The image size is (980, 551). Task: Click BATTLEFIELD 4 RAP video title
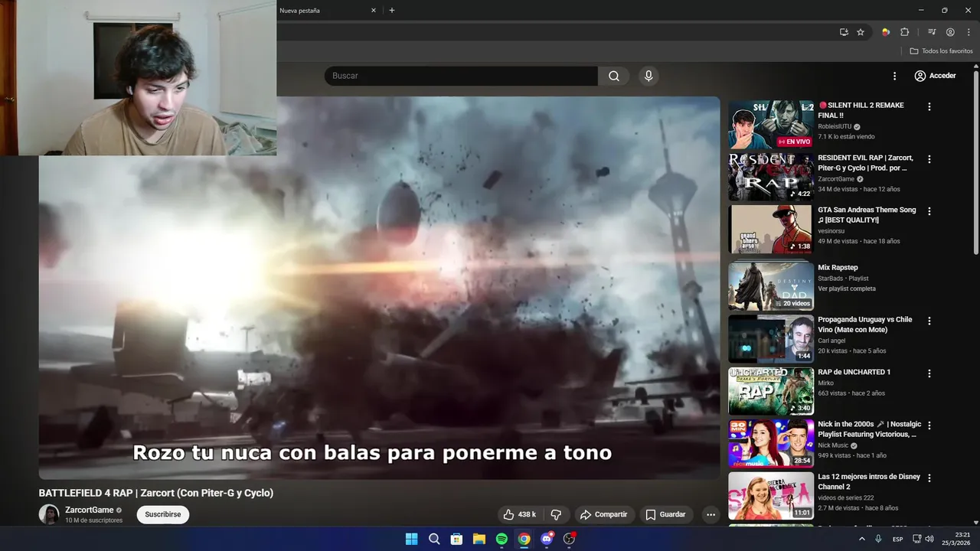pyautogui.click(x=156, y=493)
